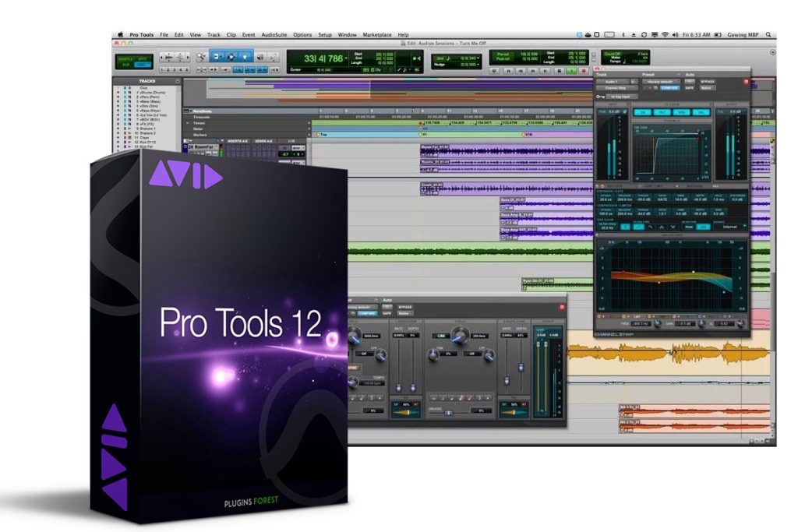Stop playback with the Stop button
Screen dimensions: 798x532
560,71
